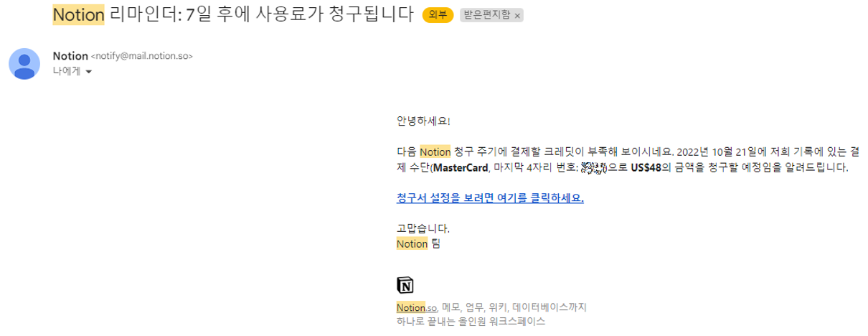This screenshot has width=868, height=336.
Task: Open the 받은편지함 label
Action: pyautogui.click(x=487, y=15)
